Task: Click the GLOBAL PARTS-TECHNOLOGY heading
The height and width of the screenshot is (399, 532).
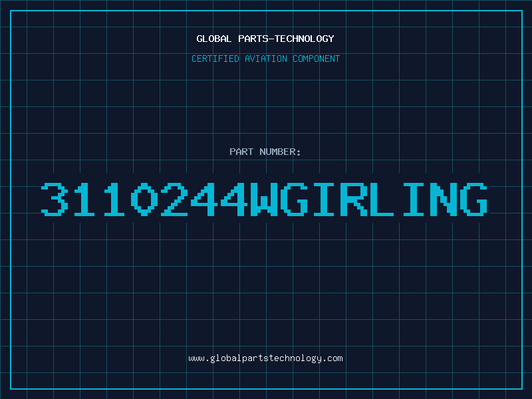Action: click(265, 39)
